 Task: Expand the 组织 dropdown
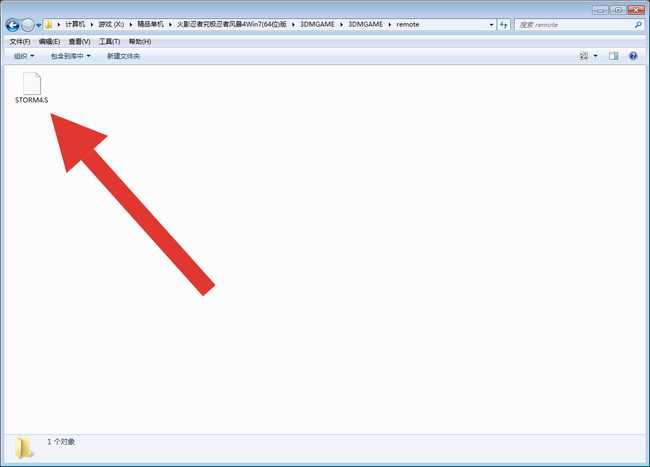point(24,56)
